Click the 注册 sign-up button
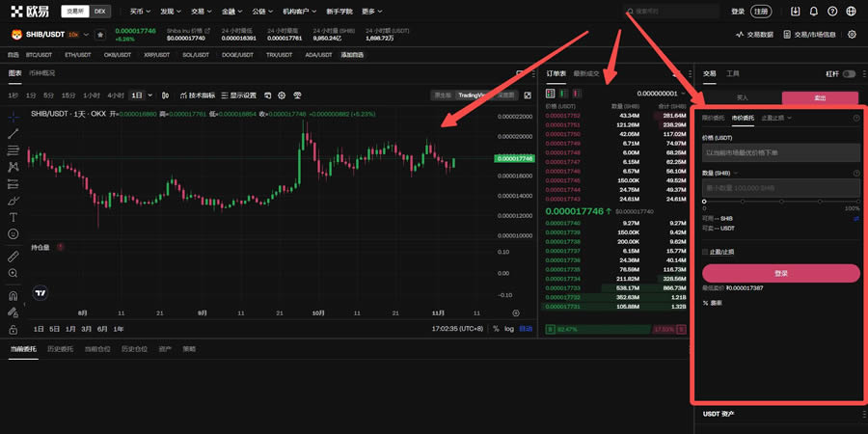 pos(762,12)
